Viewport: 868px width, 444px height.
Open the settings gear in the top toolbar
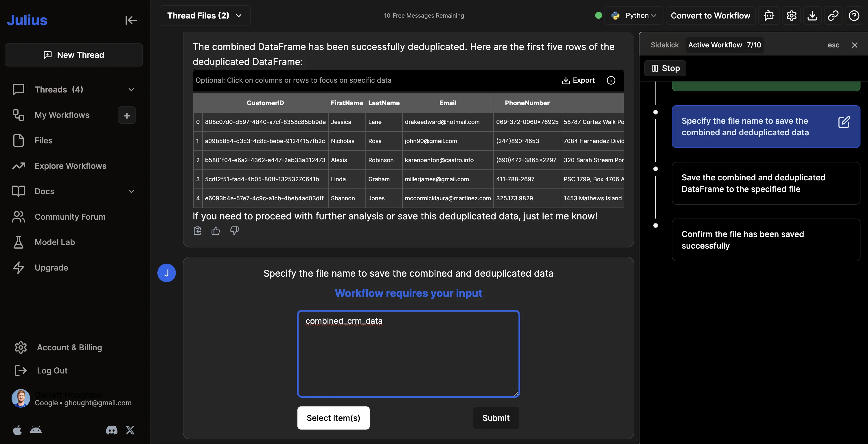pyautogui.click(x=791, y=16)
